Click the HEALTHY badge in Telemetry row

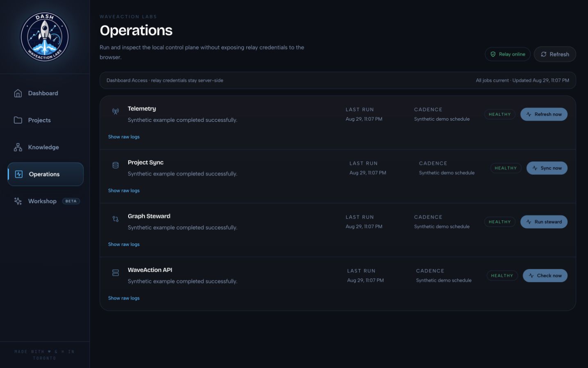click(x=499, y=114)
